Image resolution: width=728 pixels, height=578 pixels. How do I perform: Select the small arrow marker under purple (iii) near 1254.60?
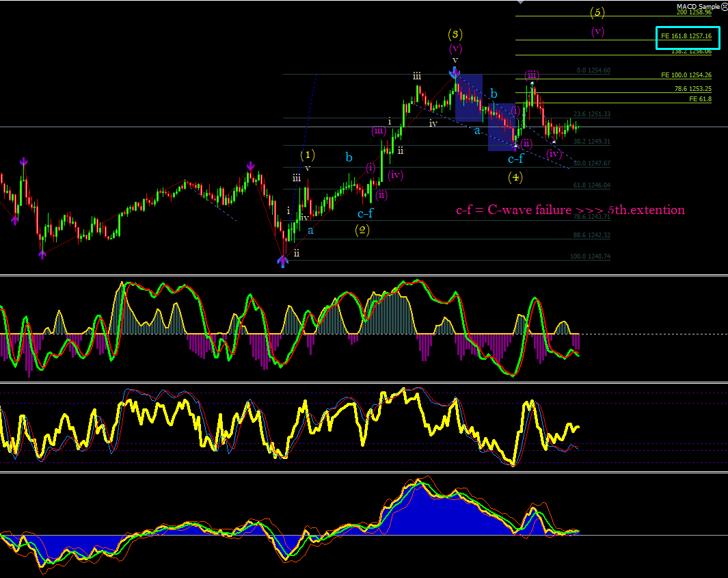click(x=532, y=83)
